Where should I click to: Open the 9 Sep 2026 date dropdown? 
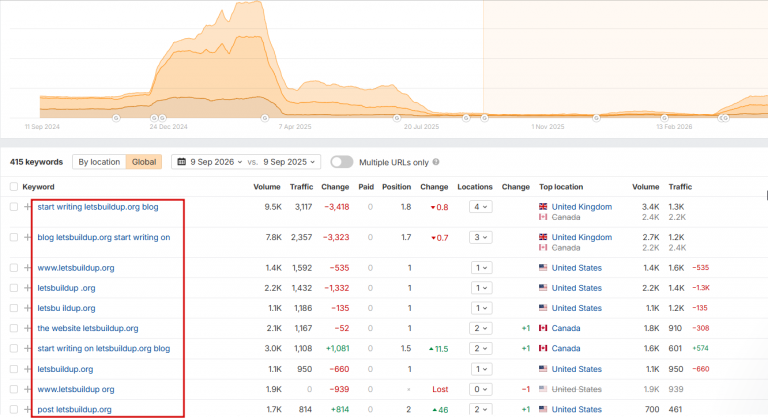(216, 162)
